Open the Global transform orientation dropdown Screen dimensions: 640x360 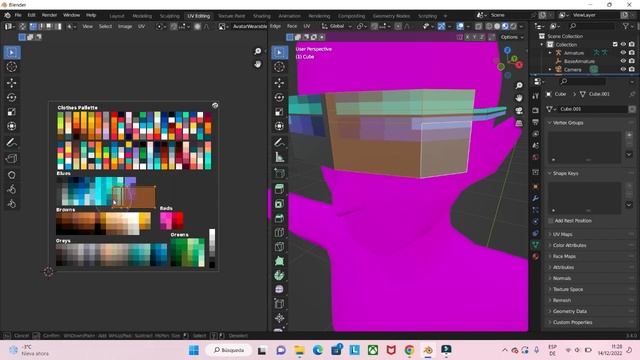pos(337,26)
